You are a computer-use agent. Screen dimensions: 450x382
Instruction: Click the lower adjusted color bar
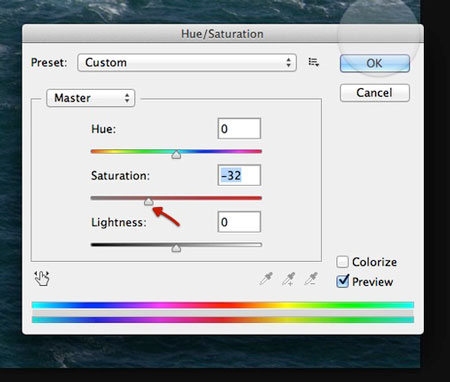coord(223,320)
